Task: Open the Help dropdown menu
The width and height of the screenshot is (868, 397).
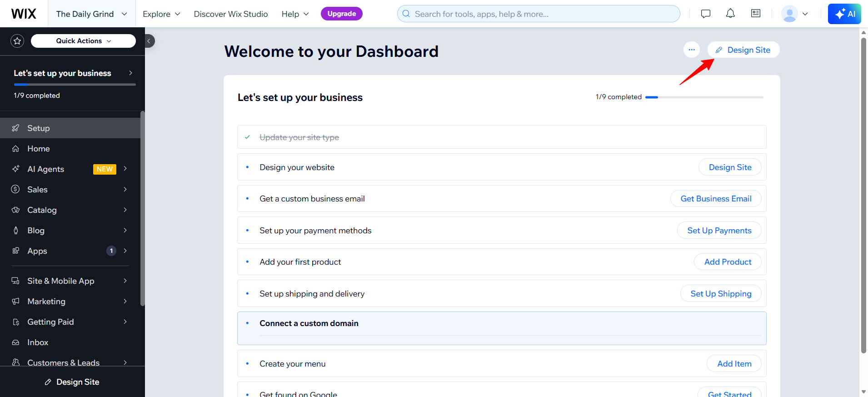Action: (x=295, y=14)
